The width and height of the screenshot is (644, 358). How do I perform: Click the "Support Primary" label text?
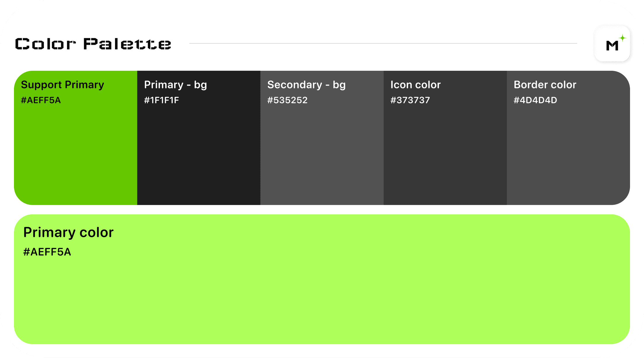tap(62, 85)
